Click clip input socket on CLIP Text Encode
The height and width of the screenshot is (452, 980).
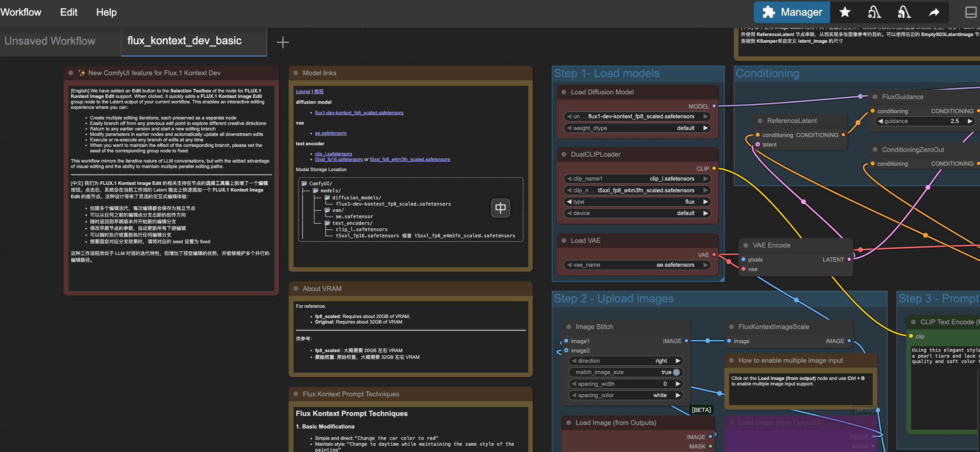[x=911, y=336]
